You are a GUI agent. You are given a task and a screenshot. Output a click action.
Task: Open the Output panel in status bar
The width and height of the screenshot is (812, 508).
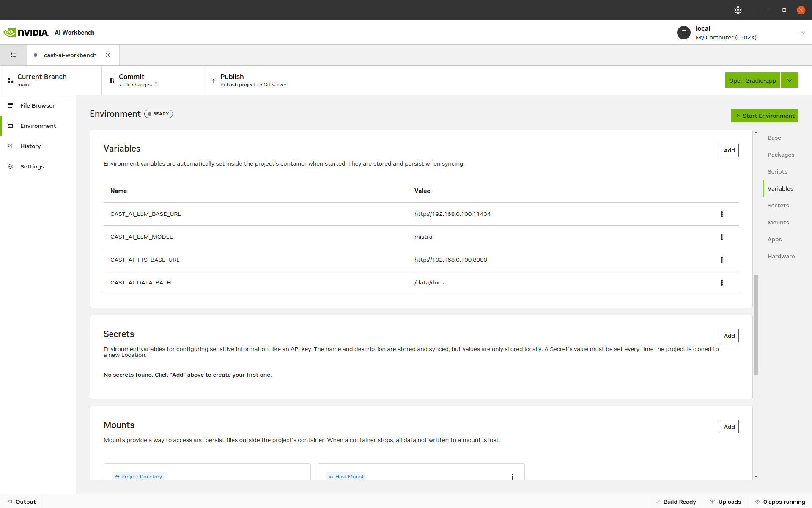[x=22, y=502]
